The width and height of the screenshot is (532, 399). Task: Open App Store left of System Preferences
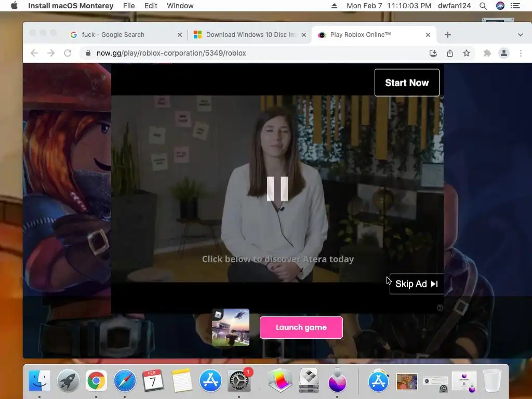[210, 381]
